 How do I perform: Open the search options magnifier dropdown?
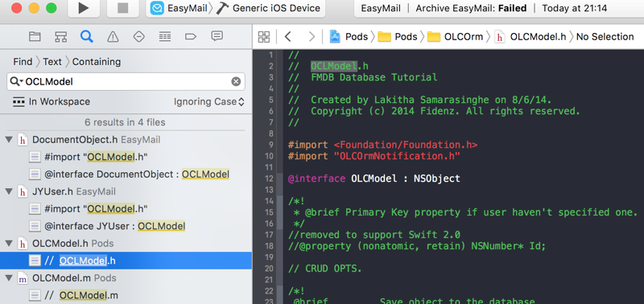(x=16, y=82)
